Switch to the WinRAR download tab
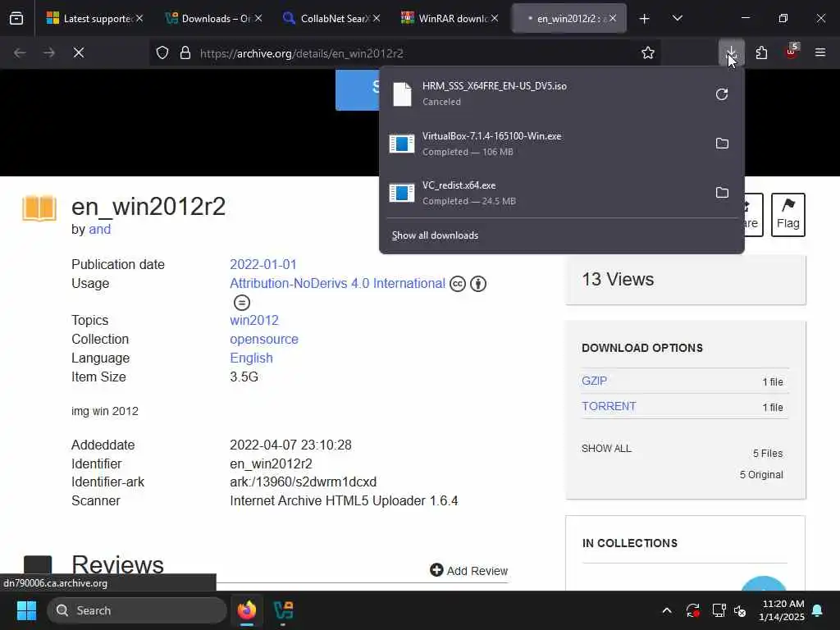Screen dimensions: 840x630 (x=450, y=19)
